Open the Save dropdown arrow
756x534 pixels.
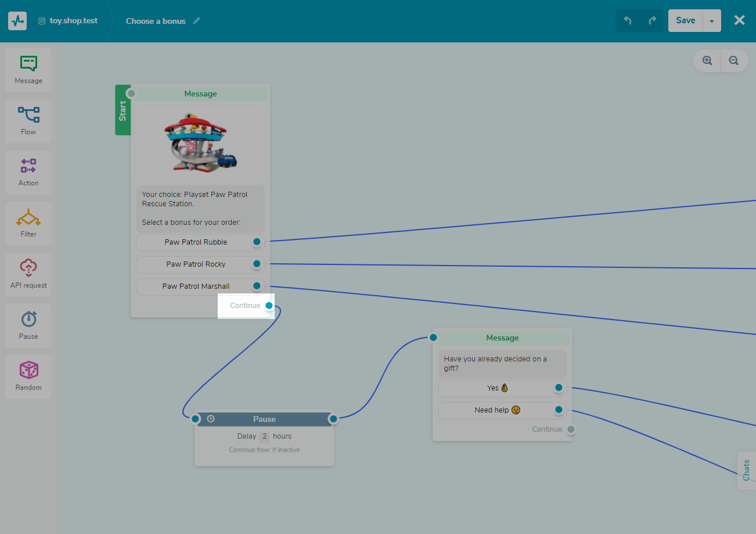point(712,21)
